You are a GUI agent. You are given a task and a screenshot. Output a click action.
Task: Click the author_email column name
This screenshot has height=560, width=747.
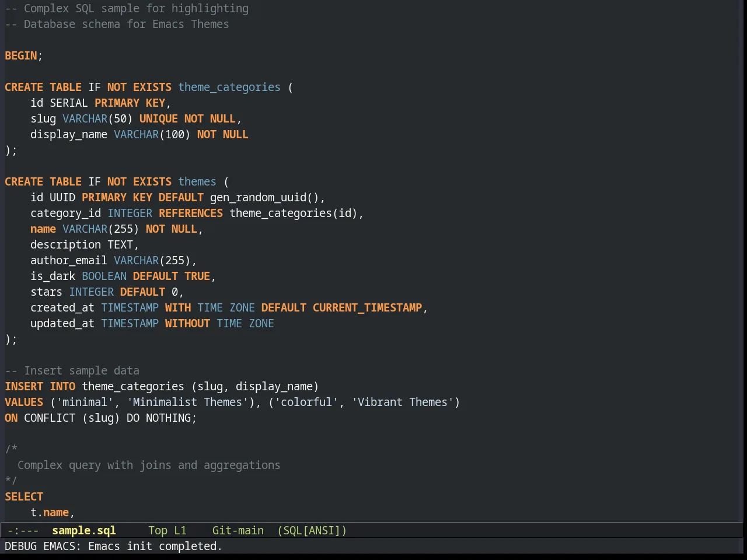click(x=69, y=260)
